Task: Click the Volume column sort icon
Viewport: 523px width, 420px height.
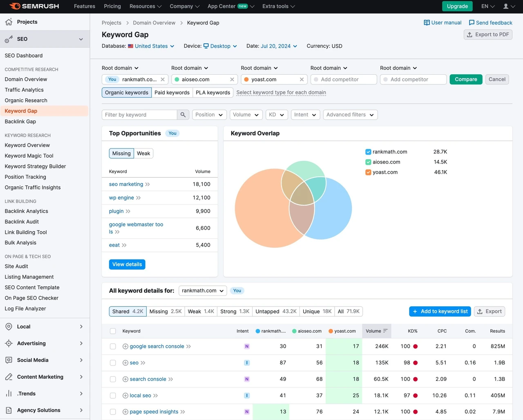Action: tap(385, 331)
